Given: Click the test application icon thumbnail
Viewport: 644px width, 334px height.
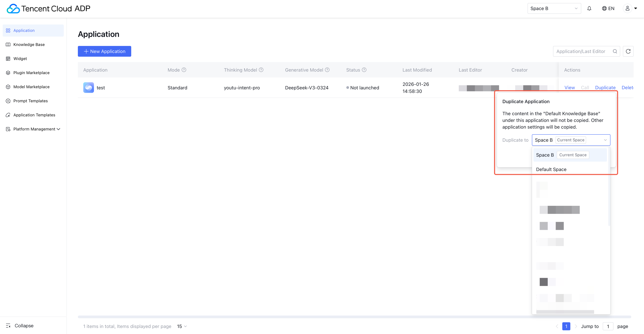Looking at the screenshot, I should coord(88,88).
